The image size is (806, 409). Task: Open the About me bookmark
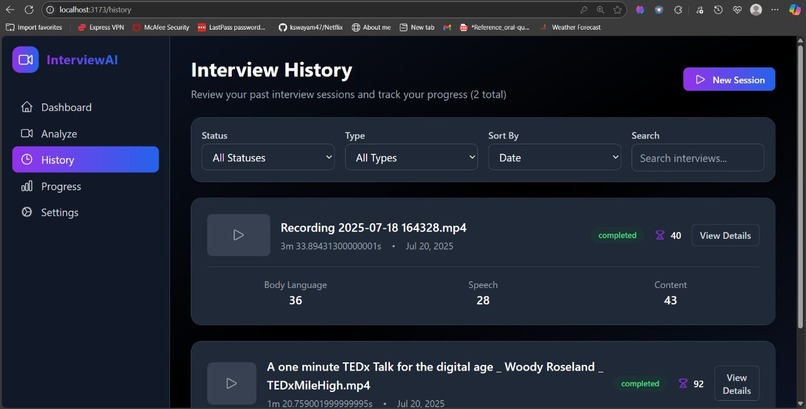[x=371, y=27]
